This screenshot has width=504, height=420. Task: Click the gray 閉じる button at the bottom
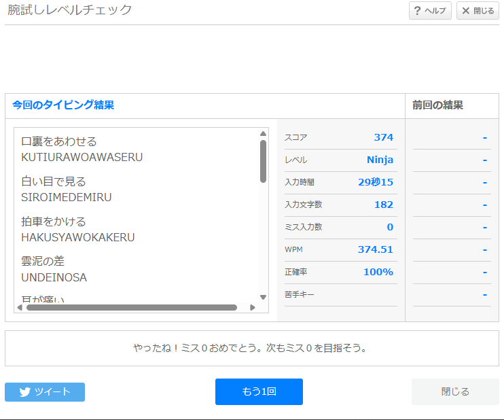[x=455, y=391]
